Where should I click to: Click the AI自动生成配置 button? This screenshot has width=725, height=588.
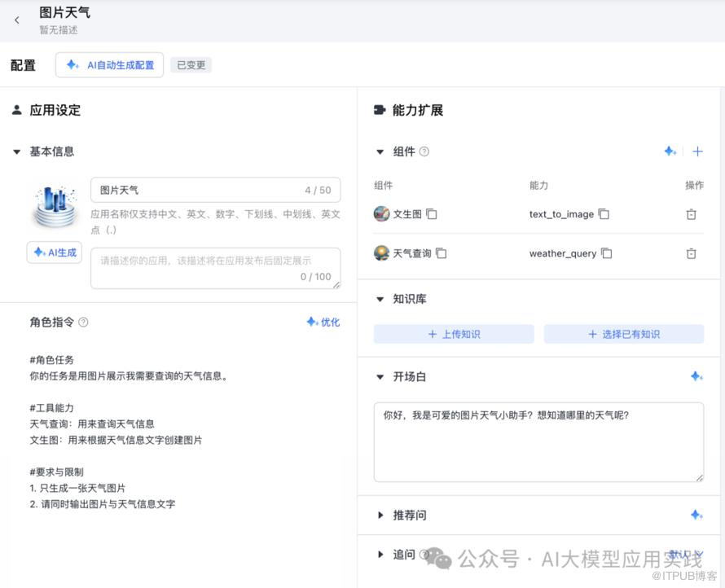(x=110, y=65)
